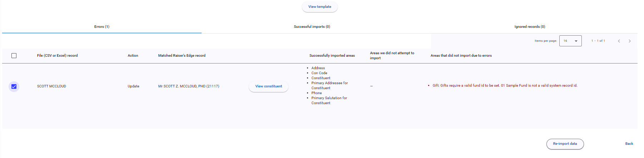Click the Action column header
644x158 pixels.
coord(133,56)
